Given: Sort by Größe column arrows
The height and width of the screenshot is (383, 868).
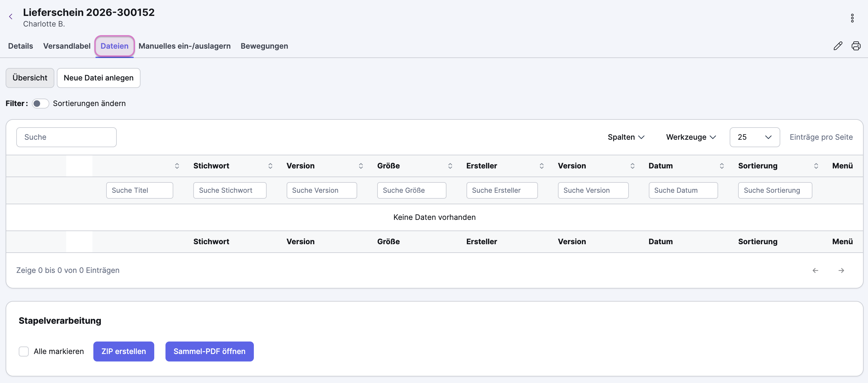Looking at the screenshot, I should (450, 166).
